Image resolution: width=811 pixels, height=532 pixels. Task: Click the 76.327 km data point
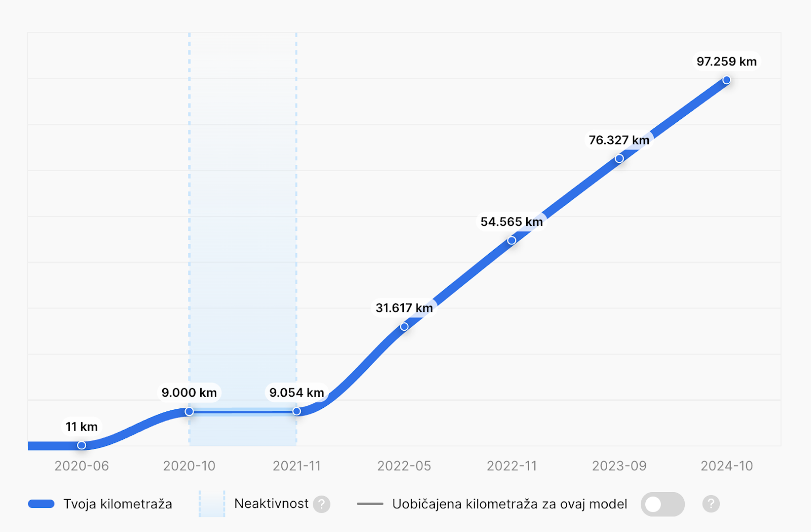click(x=619, y=158)
